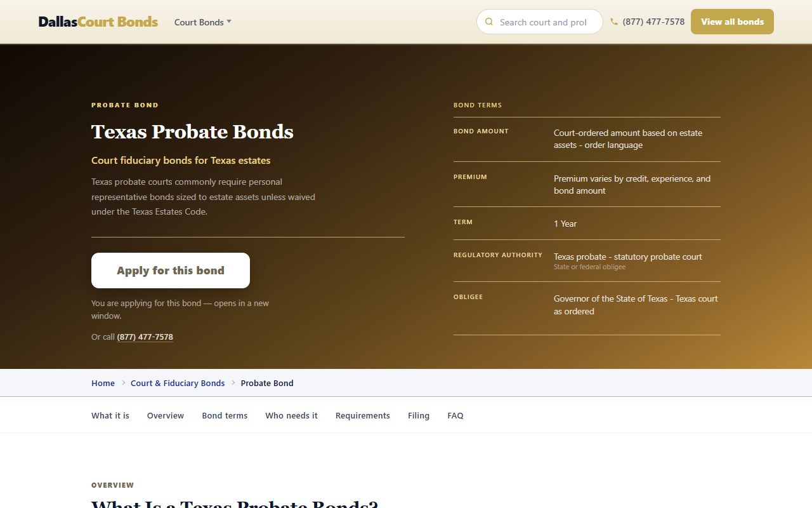Screen dimensions: 812x508
Task: Click the OVERVIEW section label
Action: [x=113, y=485]
